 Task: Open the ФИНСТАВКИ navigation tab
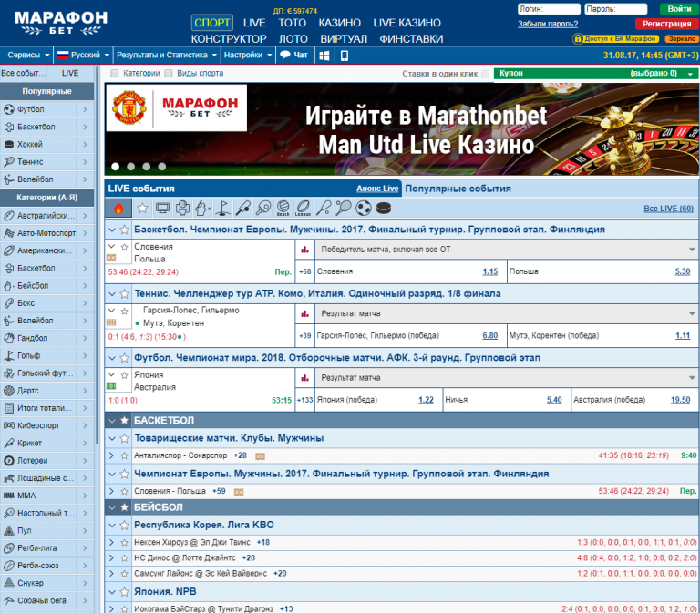(411, 39)
